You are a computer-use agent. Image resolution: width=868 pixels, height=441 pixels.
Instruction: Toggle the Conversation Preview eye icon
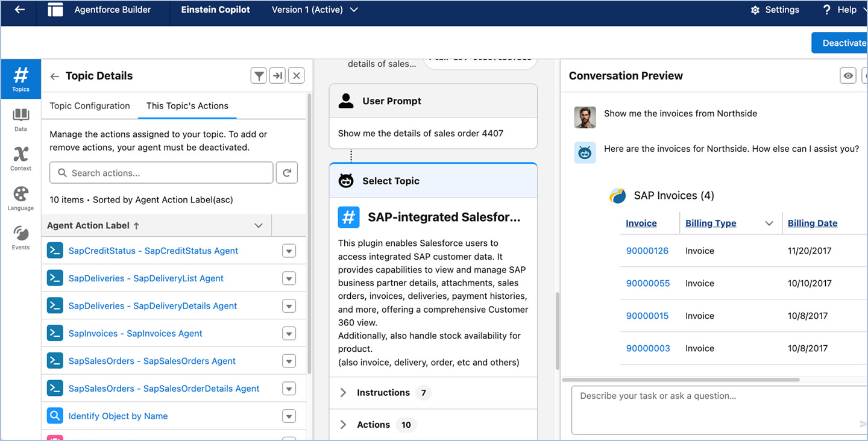pos(848,76)
